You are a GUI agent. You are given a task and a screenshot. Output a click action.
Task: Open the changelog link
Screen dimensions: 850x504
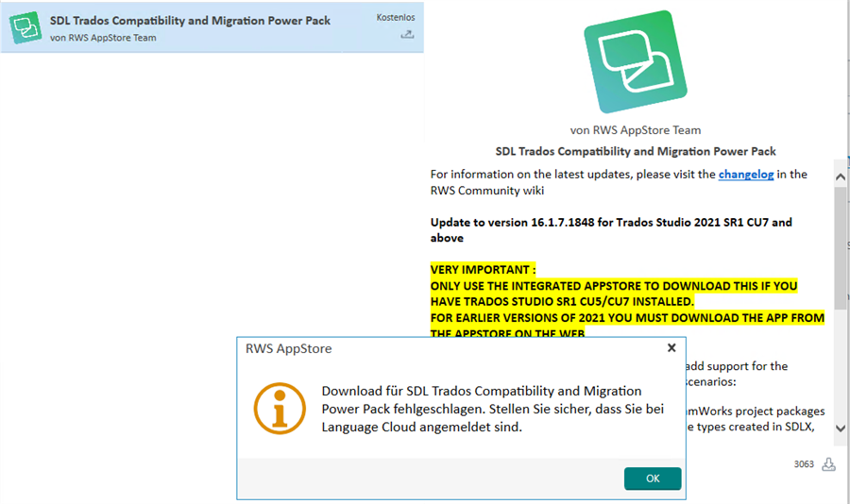coord(746,174)
